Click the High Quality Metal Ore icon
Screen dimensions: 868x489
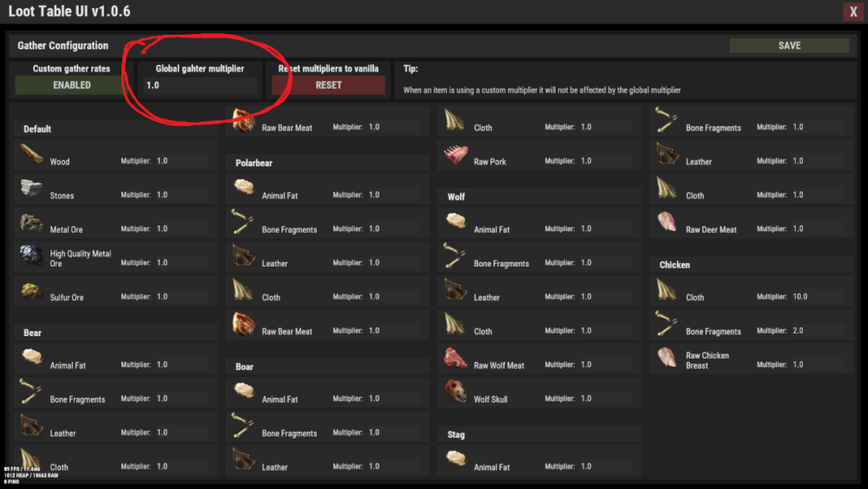tap(32, 256)
